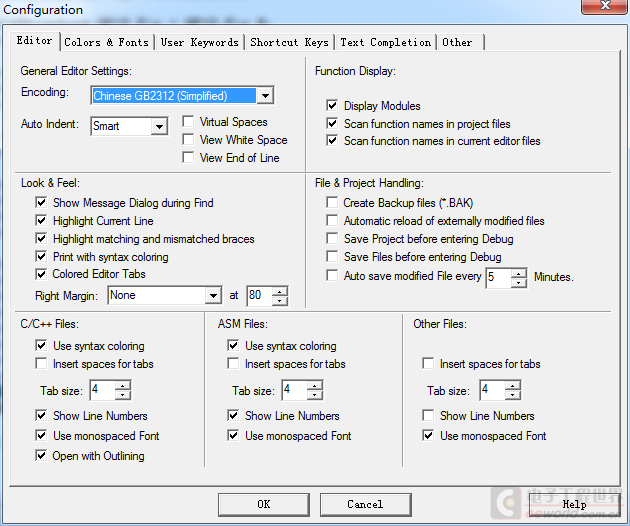Uncheck Open with Outlining
The width and height of the screenshot is (630, 526).
coord(41,456)
